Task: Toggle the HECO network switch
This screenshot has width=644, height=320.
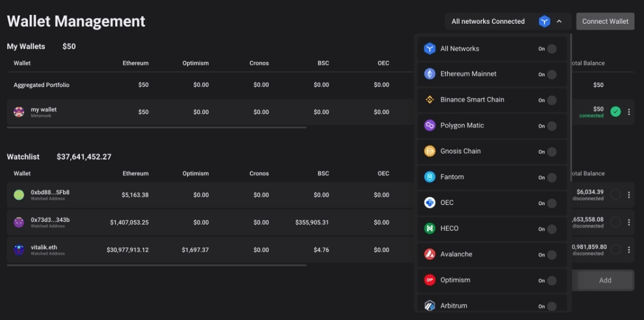Action: [x=552, y=229]
